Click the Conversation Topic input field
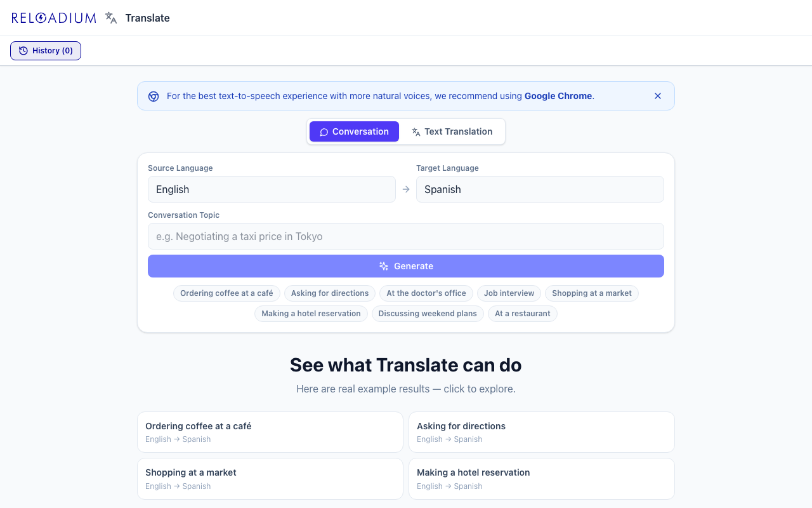Viewport: 812px width, 508px height. coord(406,236)
